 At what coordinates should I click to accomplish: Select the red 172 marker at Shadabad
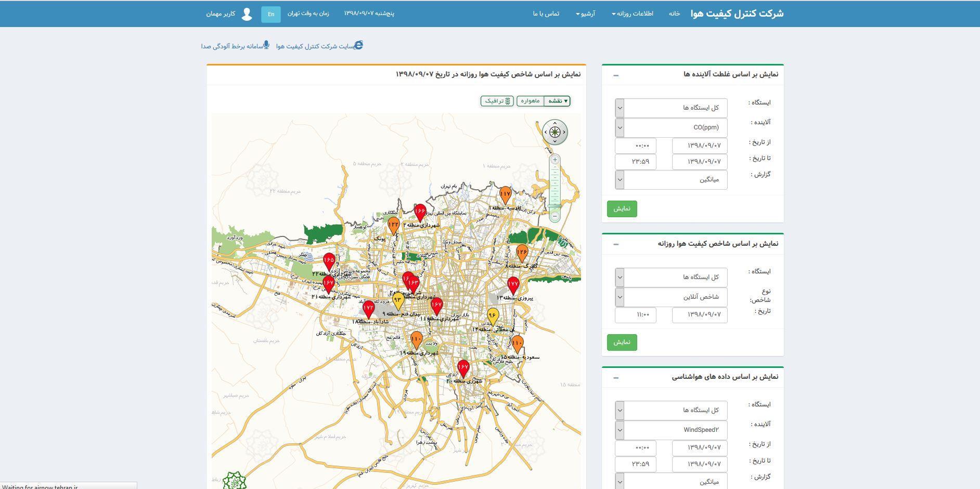tap(368, 308)
